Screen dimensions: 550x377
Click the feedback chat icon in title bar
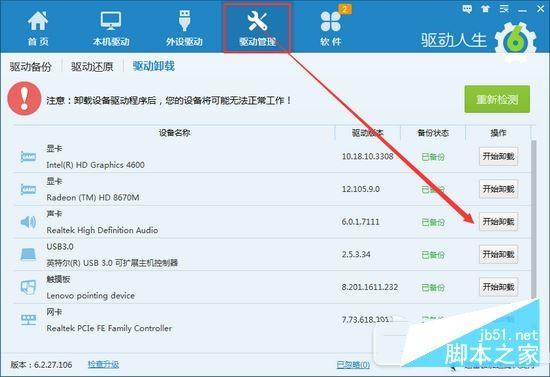(467, 8)
